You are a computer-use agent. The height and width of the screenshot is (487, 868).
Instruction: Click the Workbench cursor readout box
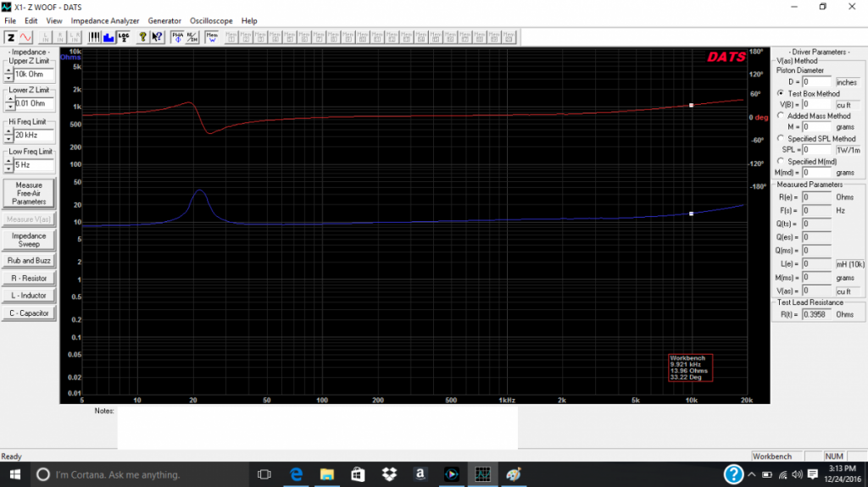[x=690, y=368]
